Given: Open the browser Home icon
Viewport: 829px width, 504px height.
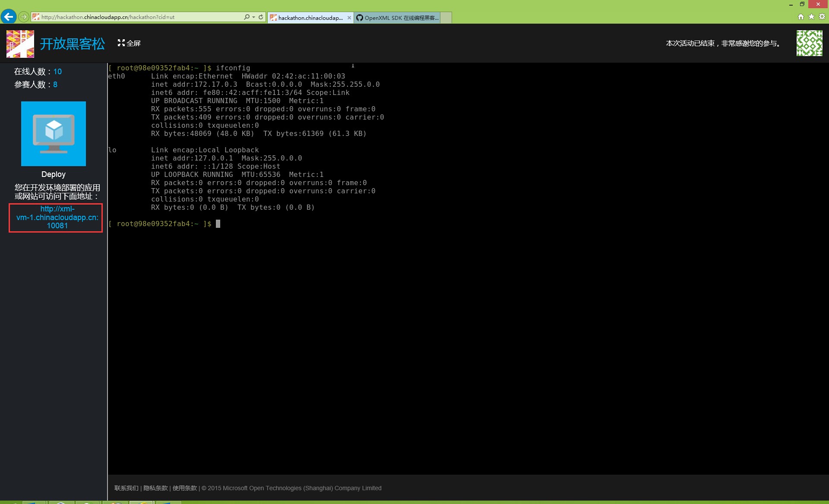Looking at the screenshot, I should coord(801,17).
